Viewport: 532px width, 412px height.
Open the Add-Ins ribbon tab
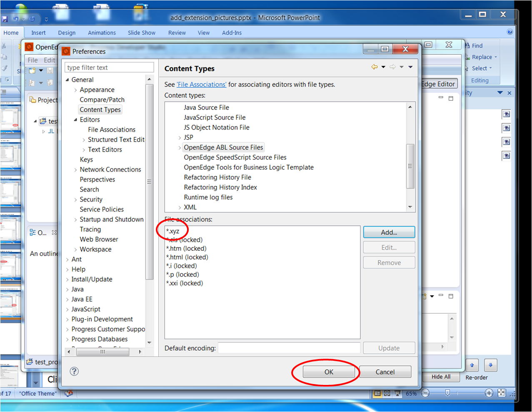click(232, 33)
